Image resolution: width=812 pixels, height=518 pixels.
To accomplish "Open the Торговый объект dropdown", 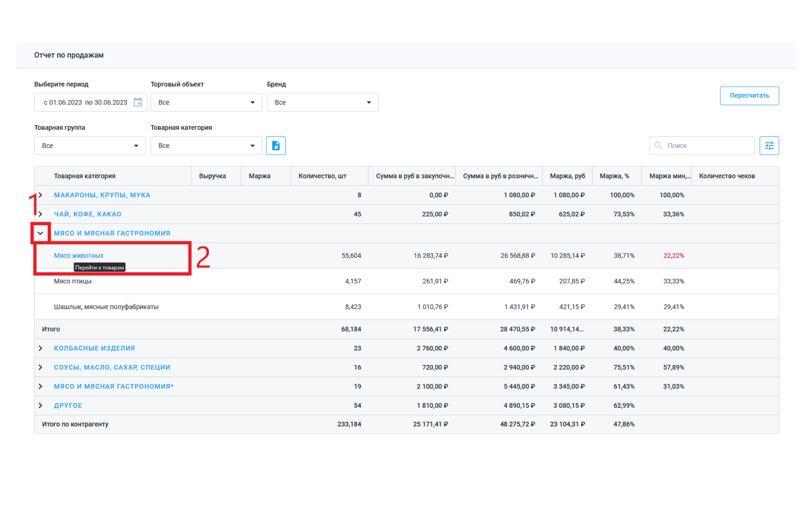I will pyautogui.click(x=206, y=102).
